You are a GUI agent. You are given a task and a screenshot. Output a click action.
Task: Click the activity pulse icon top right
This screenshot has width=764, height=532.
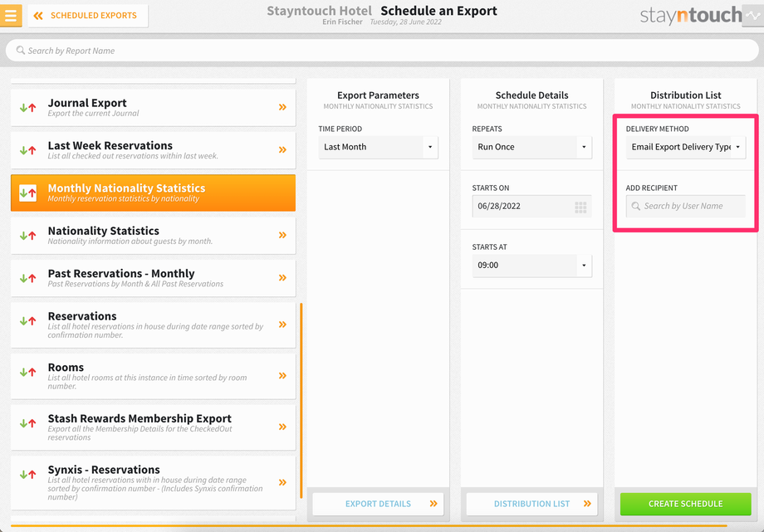tap(753, 16)
